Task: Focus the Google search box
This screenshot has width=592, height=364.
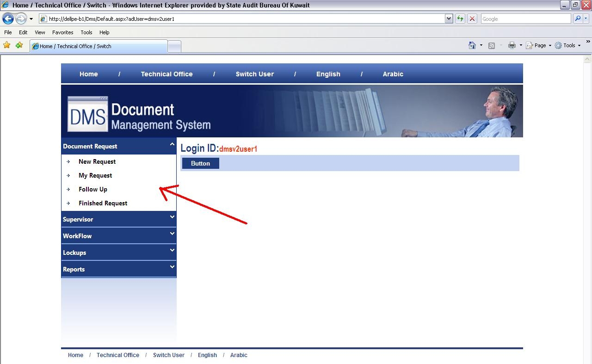Action: 526,19
